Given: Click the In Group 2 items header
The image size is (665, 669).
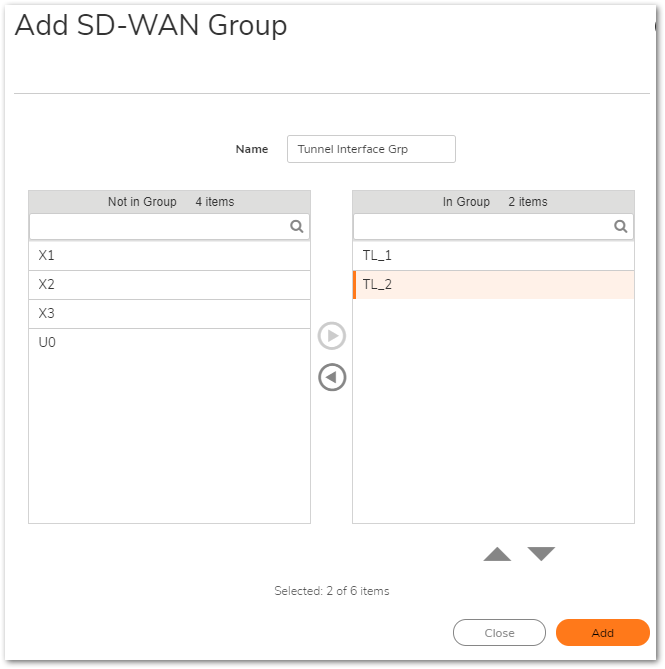Looking at the screenshot, I should pyautogui.click(x=494, y=202).
